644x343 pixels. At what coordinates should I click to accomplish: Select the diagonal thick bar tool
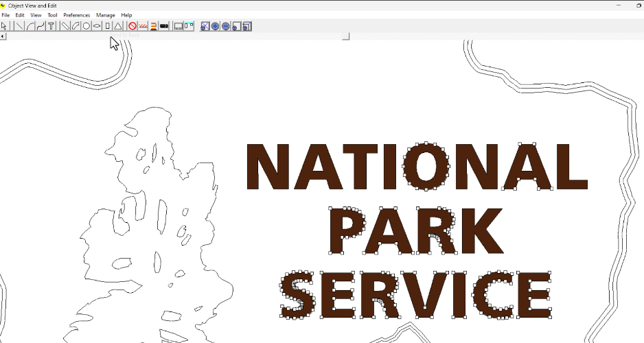coord(65,26)
